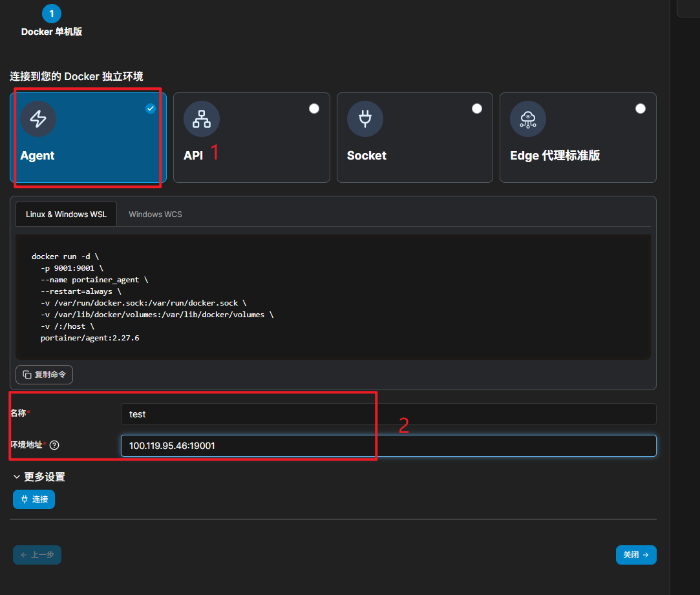
Task: Click the 'portainer/agent:2.27.6' line
Action: pyautogui.click(x=90, y=338)
